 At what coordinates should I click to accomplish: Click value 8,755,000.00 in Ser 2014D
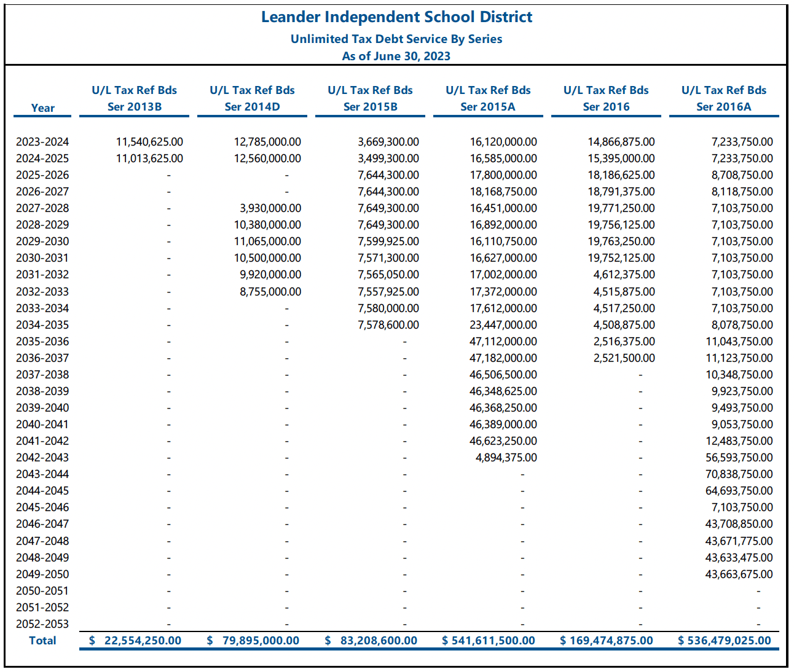point(270,292)
